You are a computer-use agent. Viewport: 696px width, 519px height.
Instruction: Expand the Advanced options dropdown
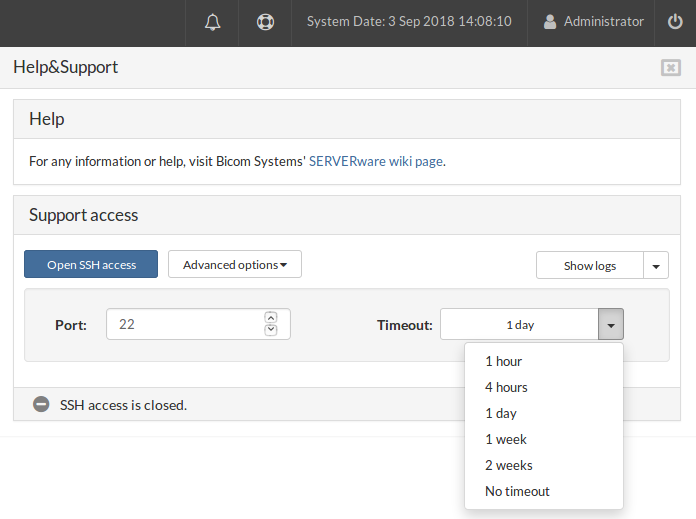pyautogui.click(x=235, y=265)
